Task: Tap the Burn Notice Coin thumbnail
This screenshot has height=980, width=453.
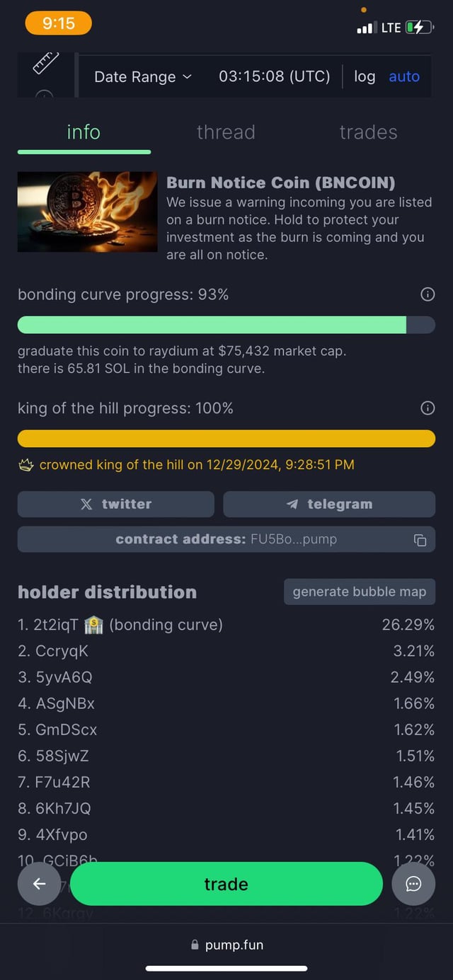Action: tap(88, 212)
